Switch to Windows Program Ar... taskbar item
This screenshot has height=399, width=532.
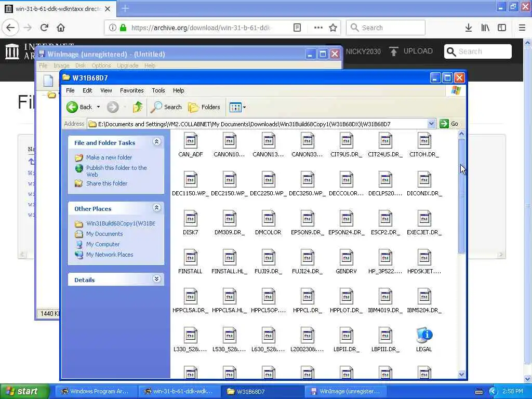point(96,392)
